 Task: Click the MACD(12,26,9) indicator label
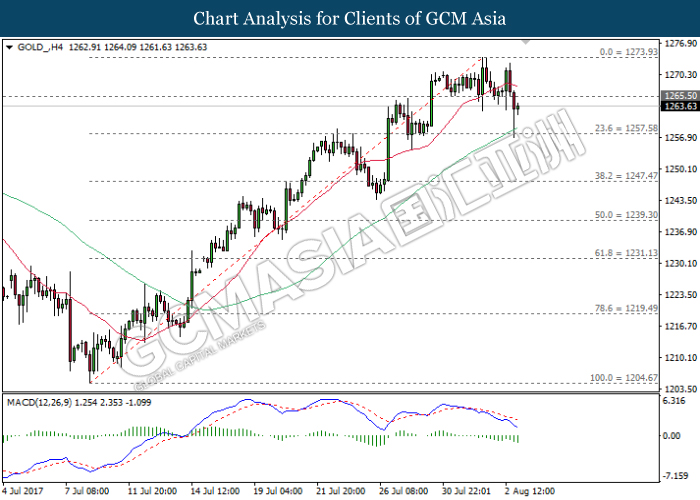pyautogui.click(x=40, y=401)
